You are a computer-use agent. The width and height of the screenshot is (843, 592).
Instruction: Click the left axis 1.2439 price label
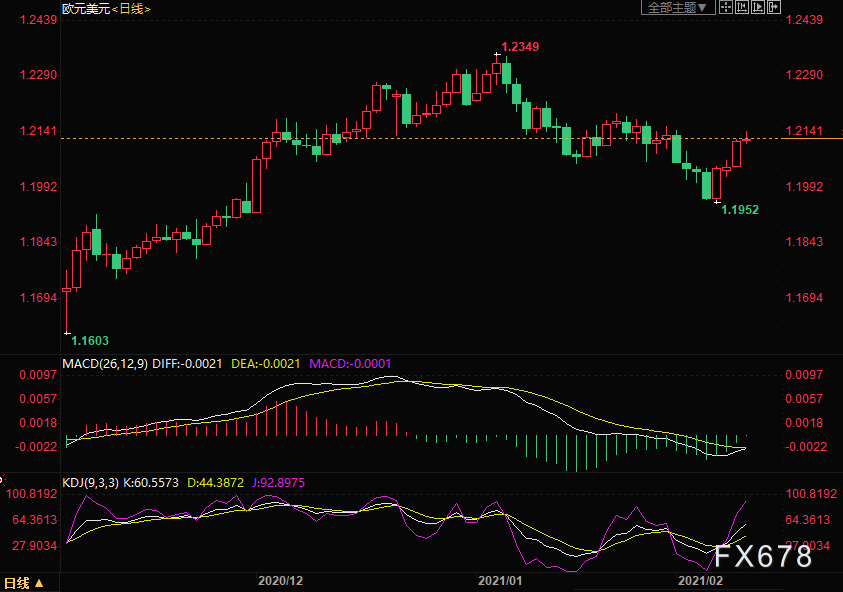click(38, 20)
